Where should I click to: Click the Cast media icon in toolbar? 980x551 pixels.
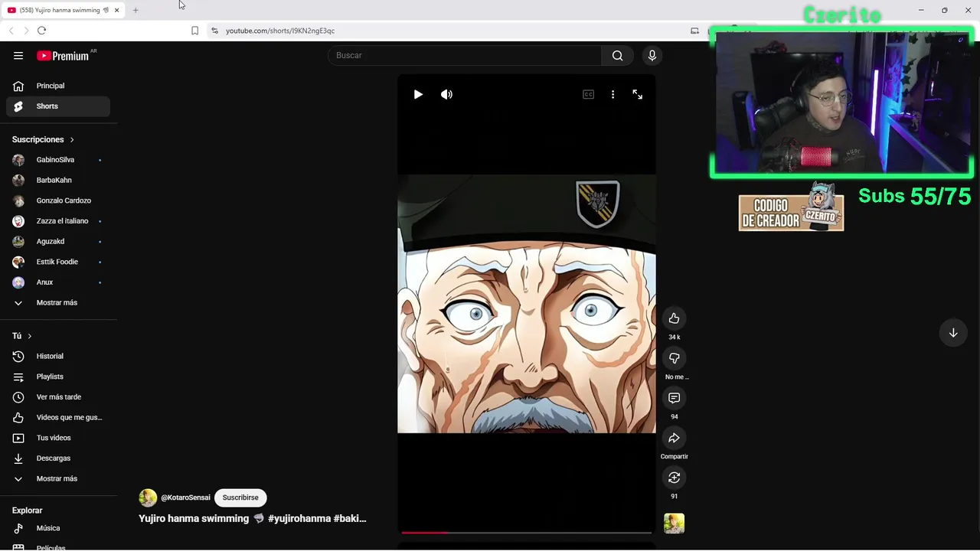point(694,31)
